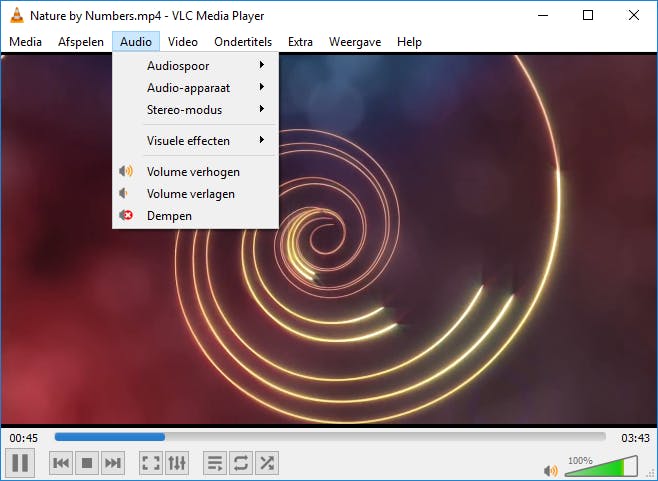Viewport: 658px width, 481px height.
Task: Close the open Audio menu
Action: (136, 42)
